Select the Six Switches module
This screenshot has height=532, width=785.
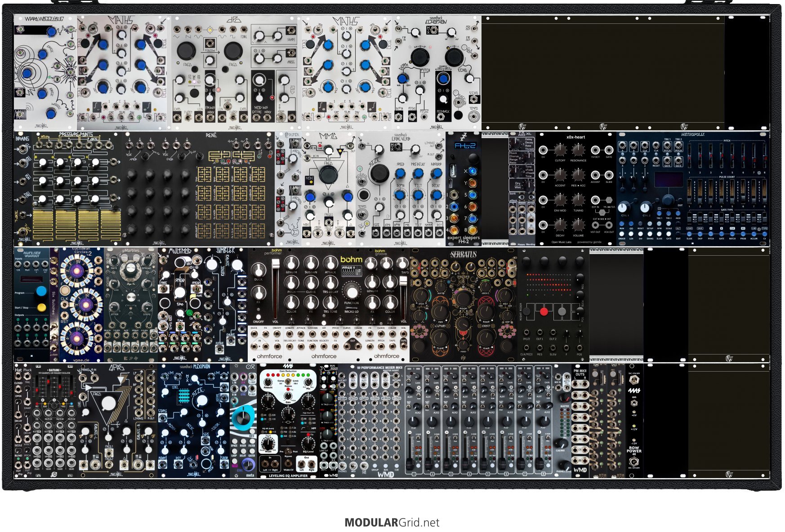coord(54,305)
